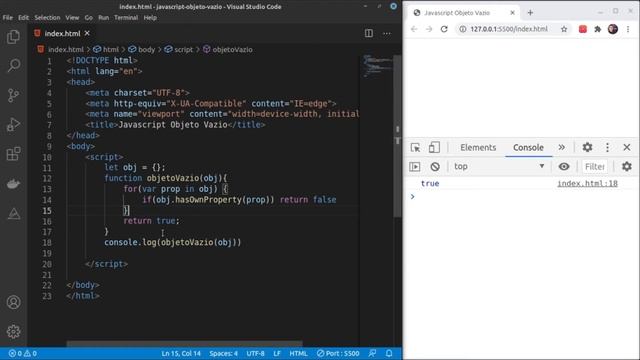Viewport: 640px width, 360px height.
Task: Click the objetoVazio breadcrumb item
Action: pyautogui.click(x=228, y=49)
